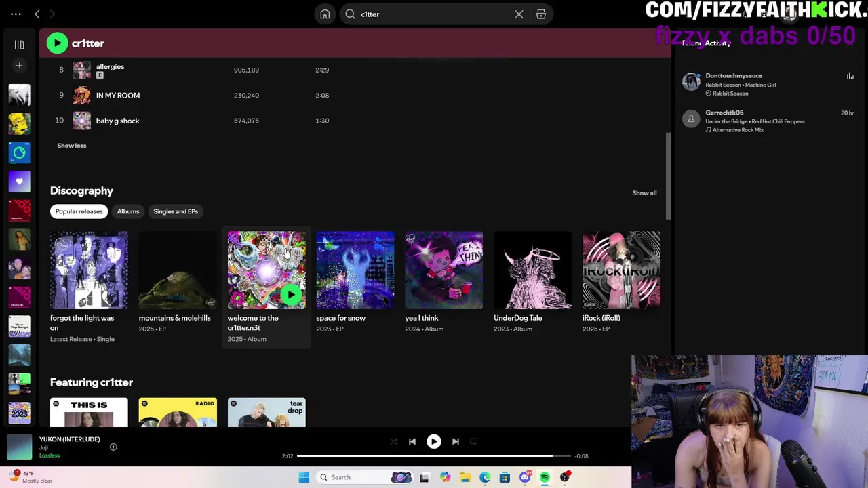This screenshot has width=868, height=488.
Task: Open Joji artist from now playing
Action: tap(43, 447)
